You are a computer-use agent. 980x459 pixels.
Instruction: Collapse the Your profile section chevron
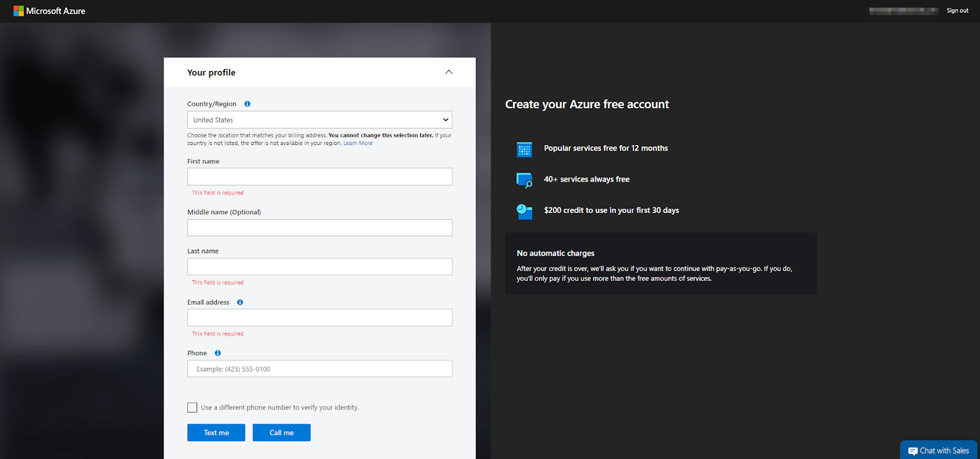[449, 72]
